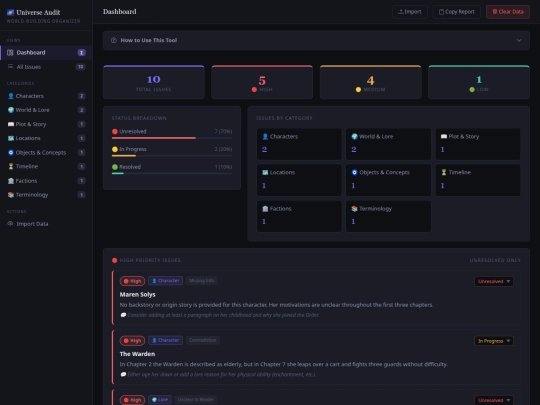Click Unresolved Only label in High Priority section
The image size is (540, 405).
point(495,260)
